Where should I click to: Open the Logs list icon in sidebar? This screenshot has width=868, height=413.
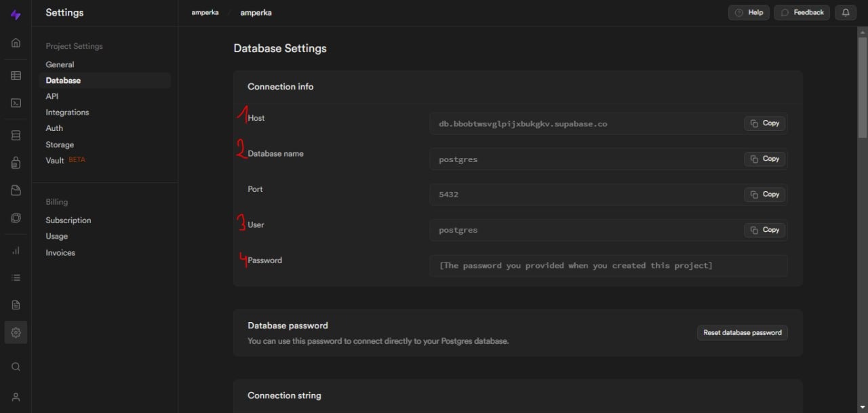[16, 277]
